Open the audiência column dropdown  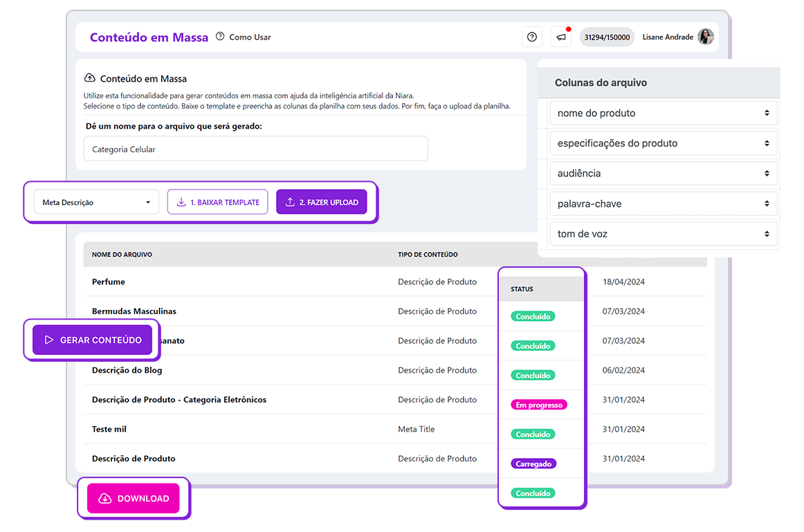(x=663, y=174)
